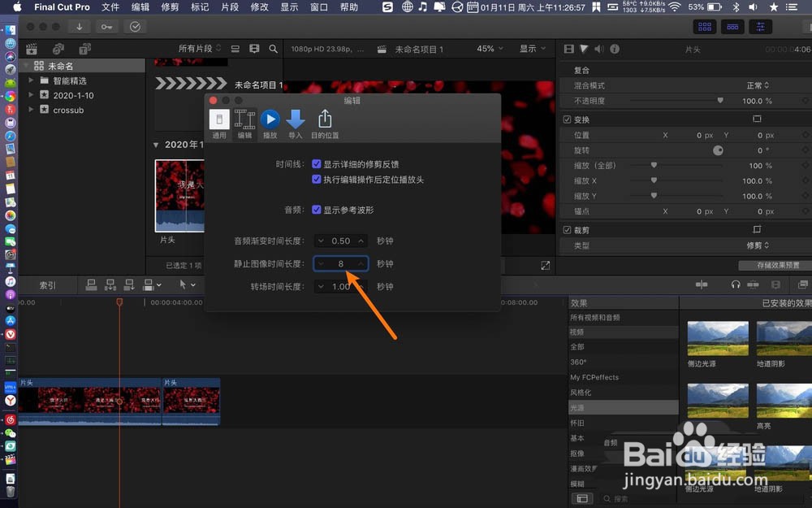Screen dimensions: 812x508
Task: Open the crop 类型 修剪 dropdown
Action: click(758, 245)
